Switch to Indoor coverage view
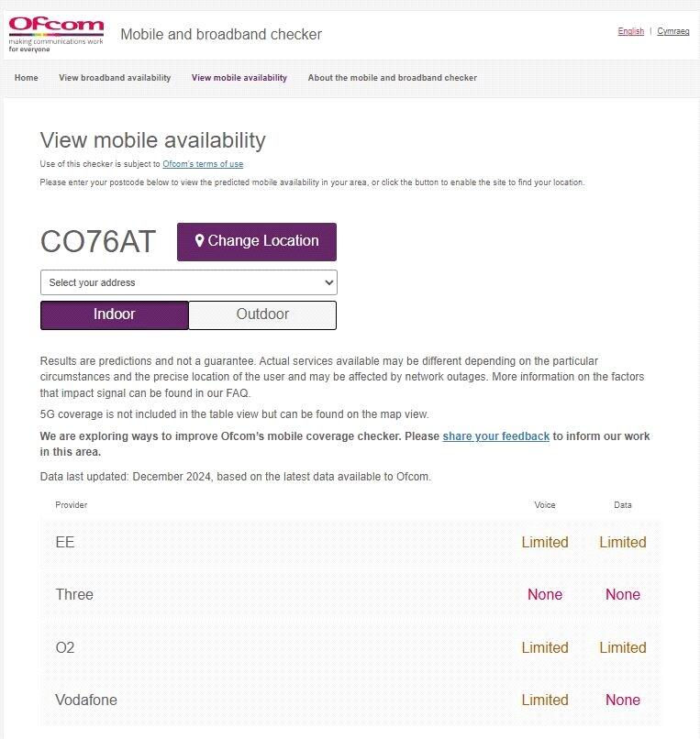Viewport: 700px width, 739px height. pyautogui.click(x=115, y=314)
